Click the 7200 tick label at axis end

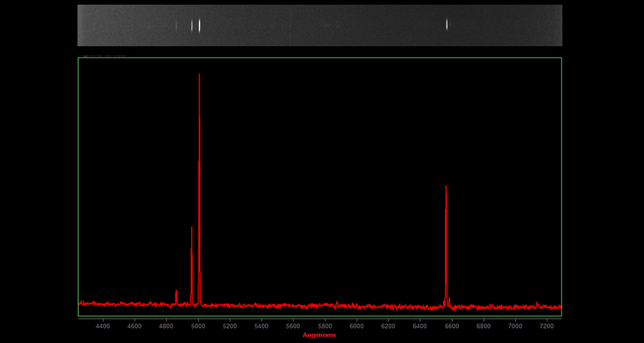[x=546, y=326]
